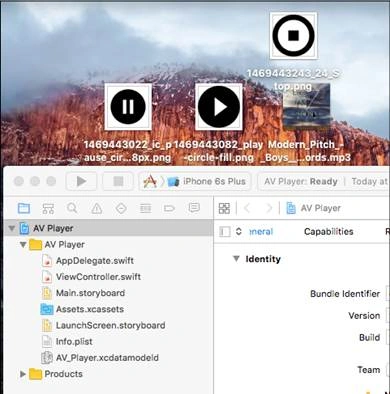
Task: Choose iPhone 6s Plus run destination
Action: pyautogui.click(x=207, y=182)
